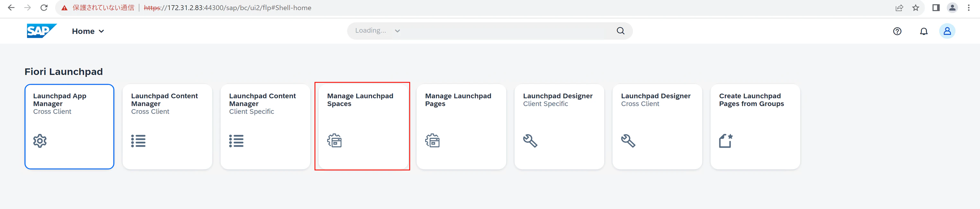Open the Chrome three-dot menu

[968, 8]
